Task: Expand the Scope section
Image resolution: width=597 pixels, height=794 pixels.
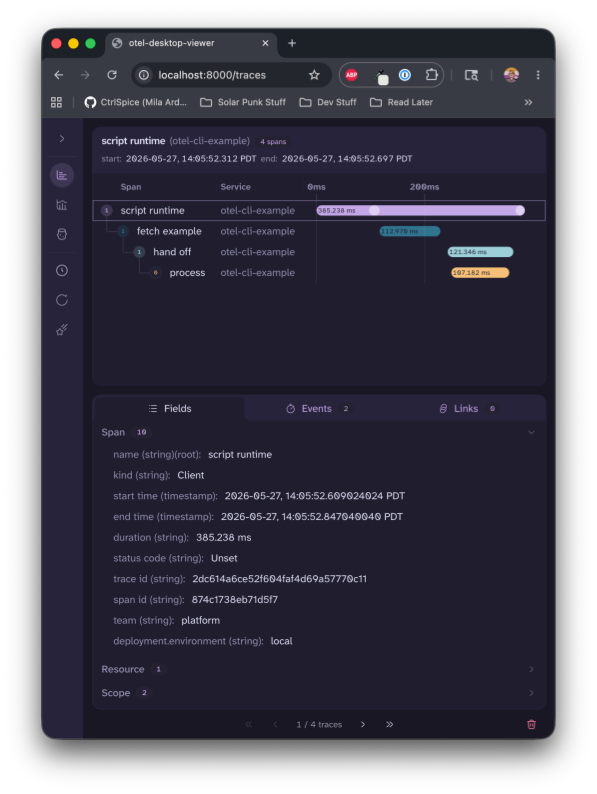Action: pyautogui.click(x=532, y=693)
